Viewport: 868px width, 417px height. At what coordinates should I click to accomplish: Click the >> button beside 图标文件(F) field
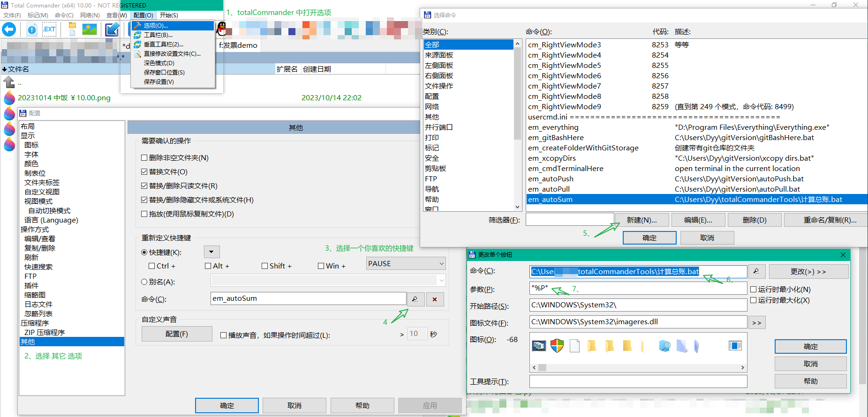click(x=757, y=322)
